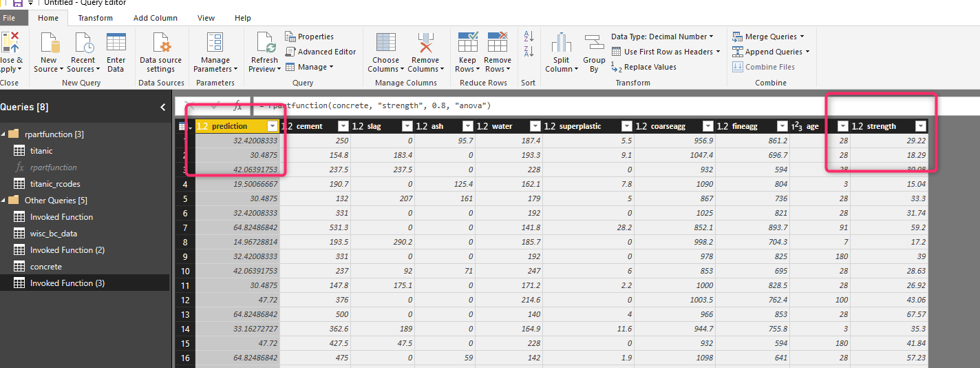
Task: Click the Enter Data icon
Action: coord(116,42)
